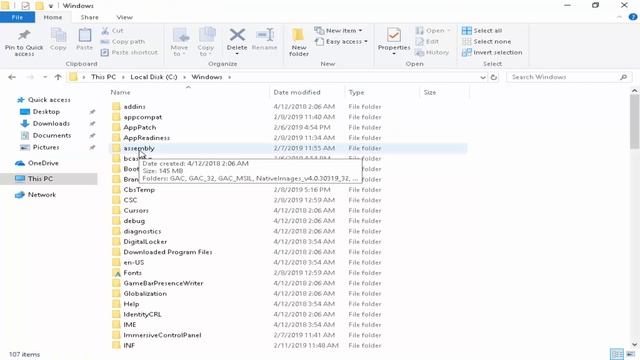The width and height of the screenshot is (640, 360).
Task: Click the Cut command
Action: [112, 31]
